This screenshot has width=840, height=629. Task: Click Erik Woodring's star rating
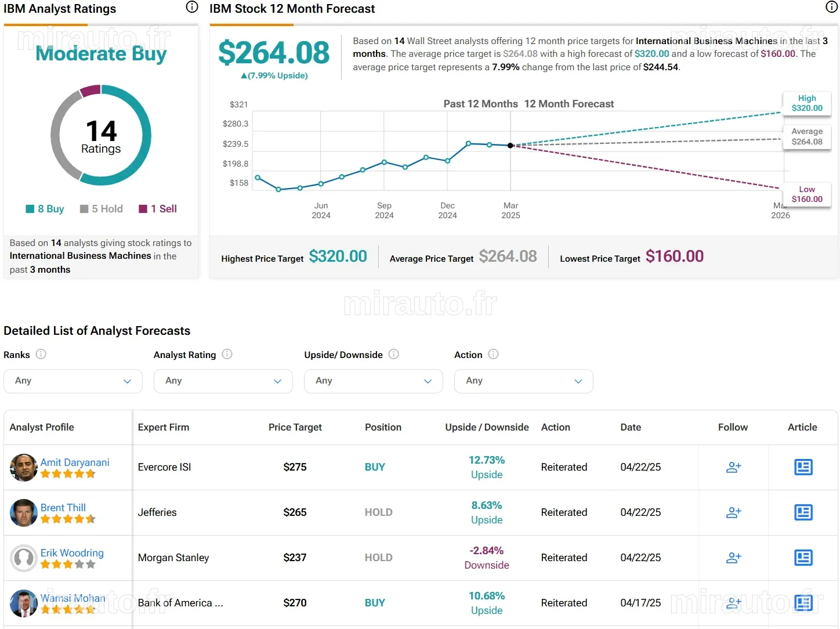[68, 565]
